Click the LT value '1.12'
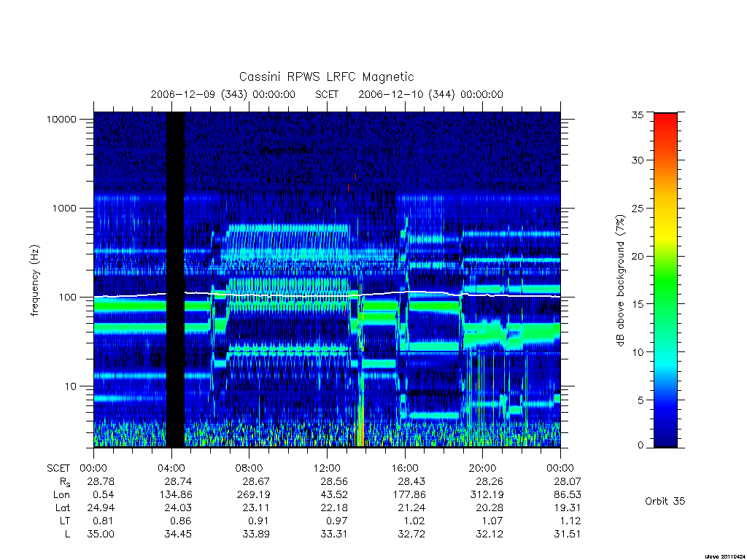Image resolution: width=747 pixels, height=560 pixels. (x=570, y=521)
